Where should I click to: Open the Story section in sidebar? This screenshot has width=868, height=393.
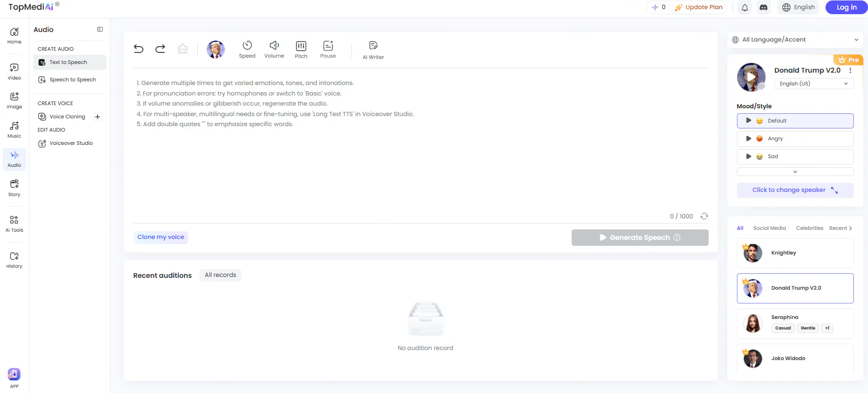point(14,188)
